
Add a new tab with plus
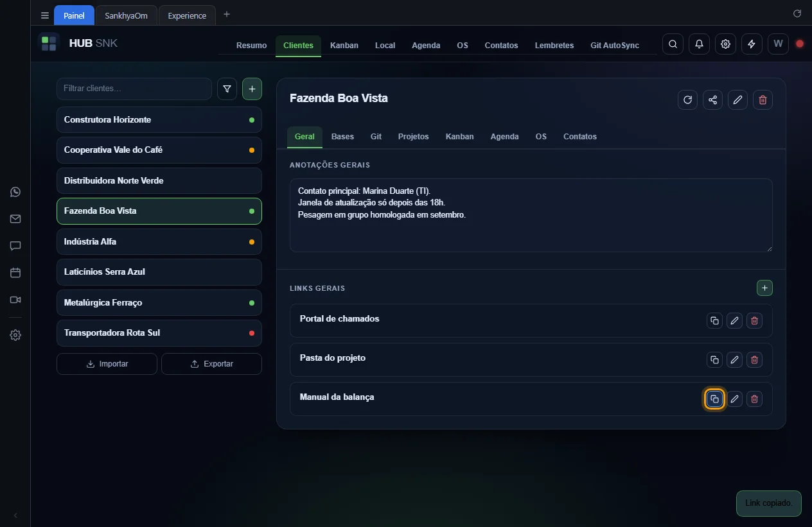tap(227, 15)
